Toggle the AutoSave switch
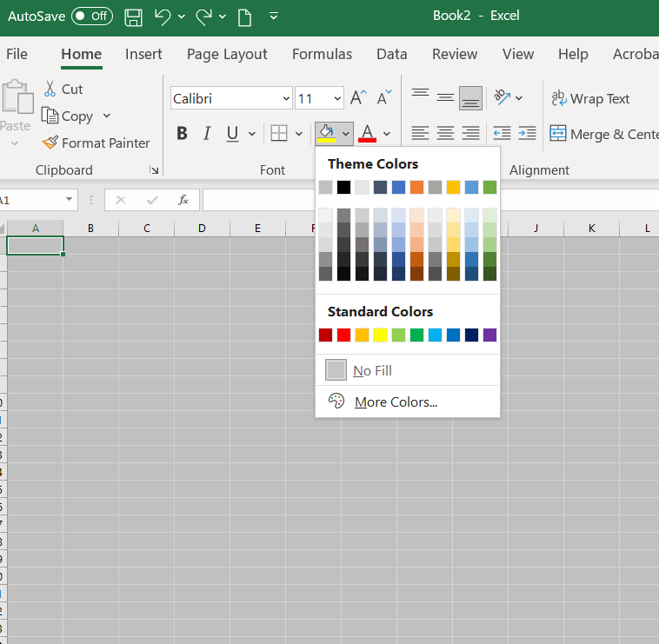659x644 pixels. point(91,17)
